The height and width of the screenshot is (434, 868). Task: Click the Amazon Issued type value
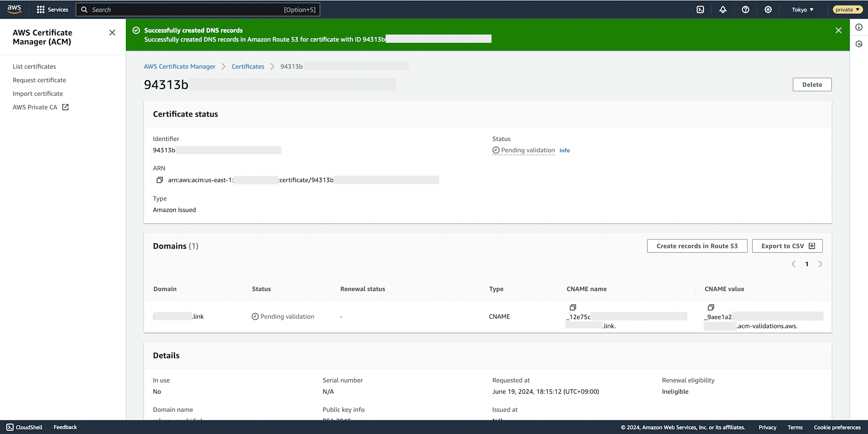coord(174,210)
